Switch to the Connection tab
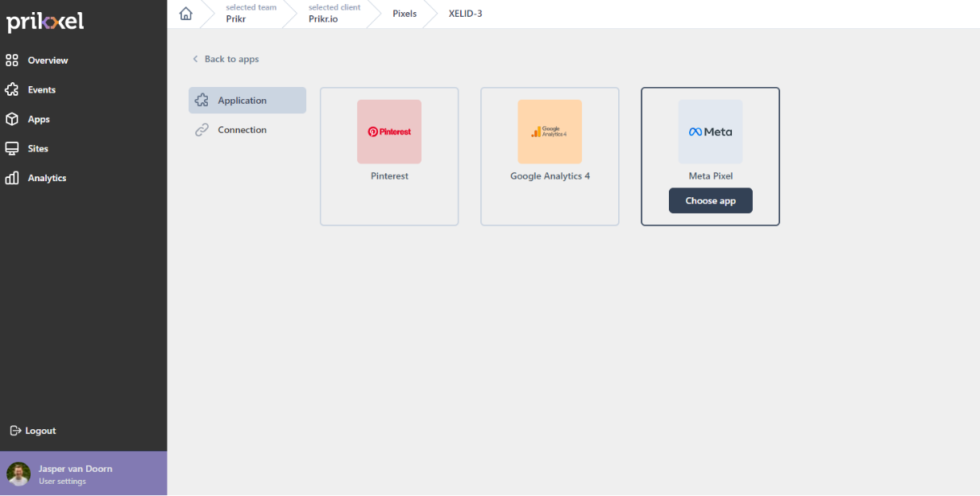980x496 pixels. (x=242, y=130)
